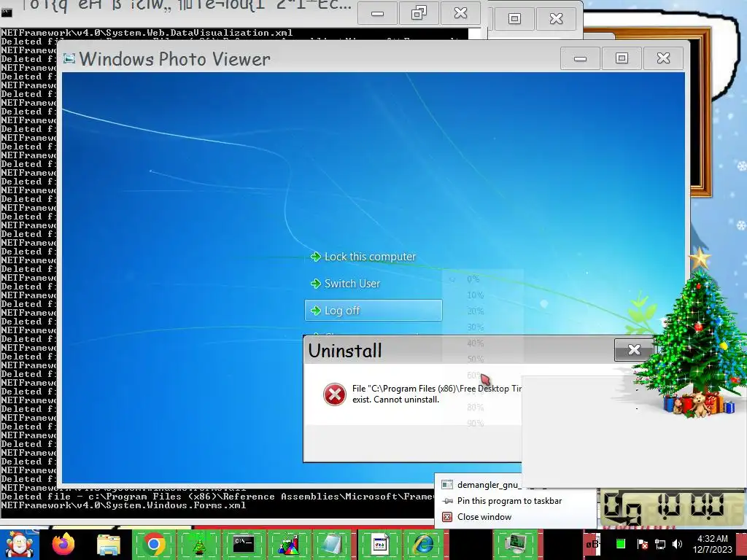Restore down the Command Prompt window
Screen dimensions: 747x560
coord(419,13)
